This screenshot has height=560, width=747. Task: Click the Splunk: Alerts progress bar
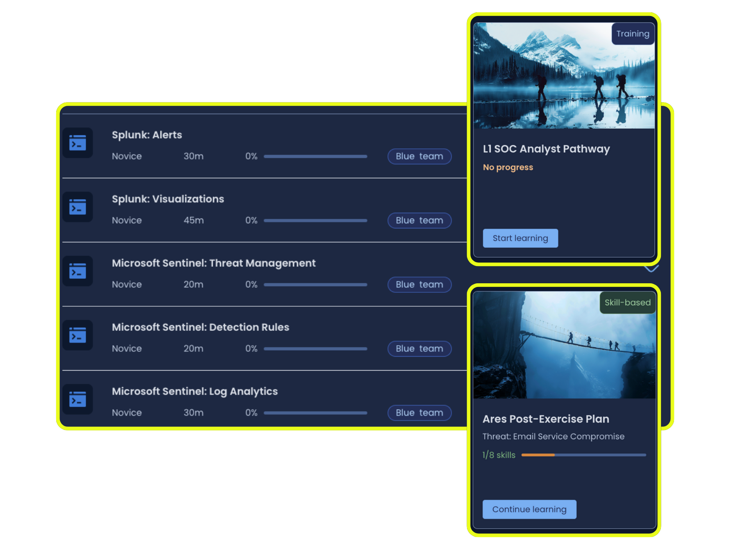click(x=315, y=156)
